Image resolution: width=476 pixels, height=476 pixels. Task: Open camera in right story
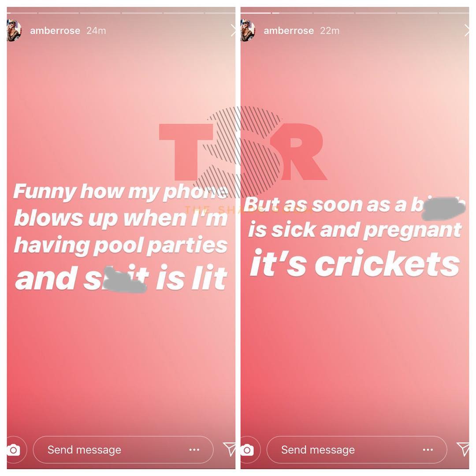(248, 450)
